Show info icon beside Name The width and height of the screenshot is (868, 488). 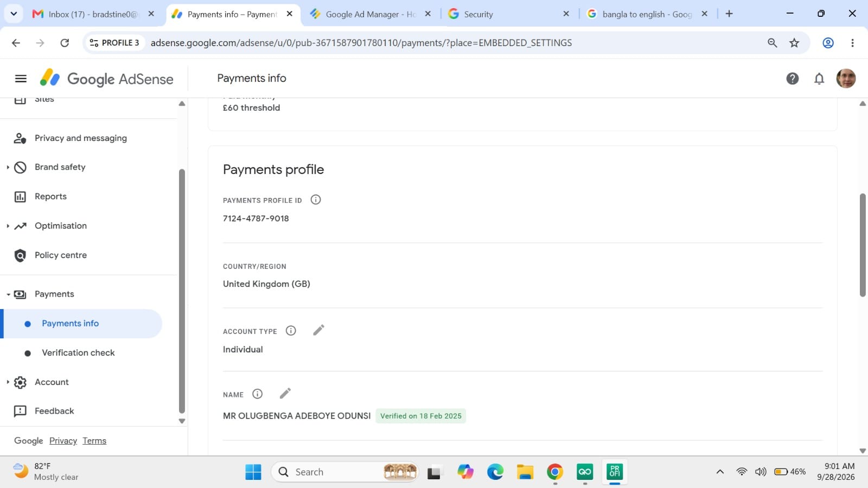(258, 394)
